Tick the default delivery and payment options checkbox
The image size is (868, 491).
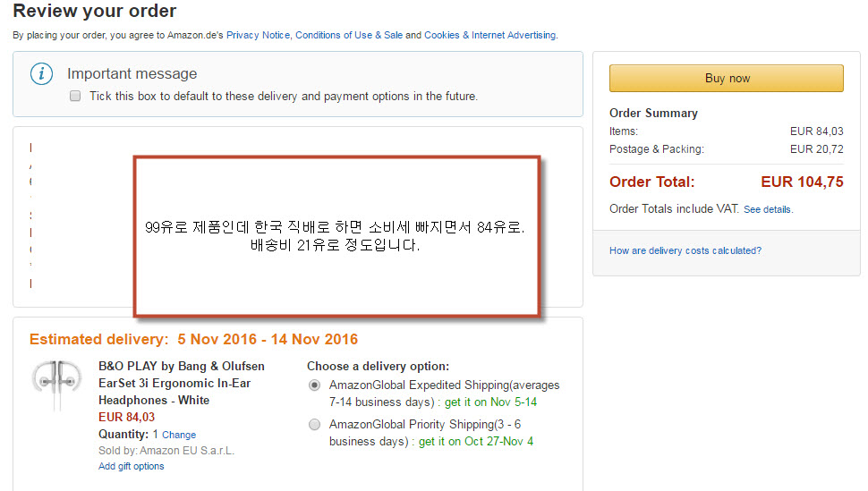[x=75, y=96]
